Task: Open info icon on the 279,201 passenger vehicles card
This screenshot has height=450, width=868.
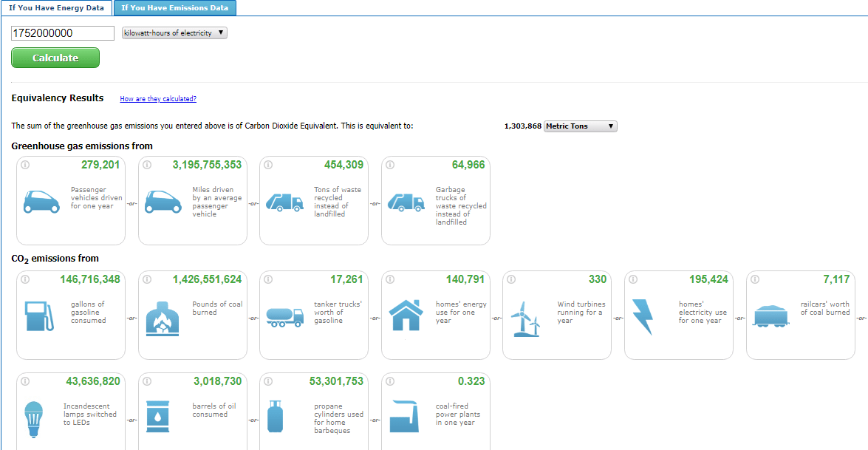Action: point(24,165)
